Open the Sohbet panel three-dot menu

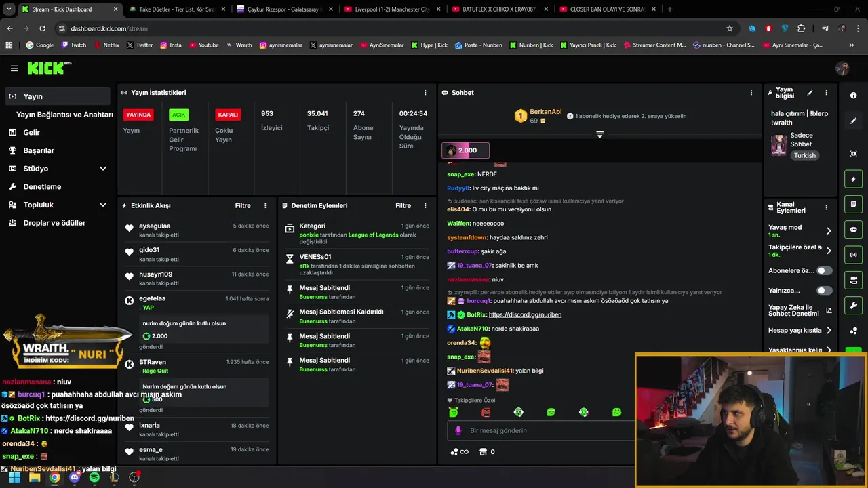751,93
